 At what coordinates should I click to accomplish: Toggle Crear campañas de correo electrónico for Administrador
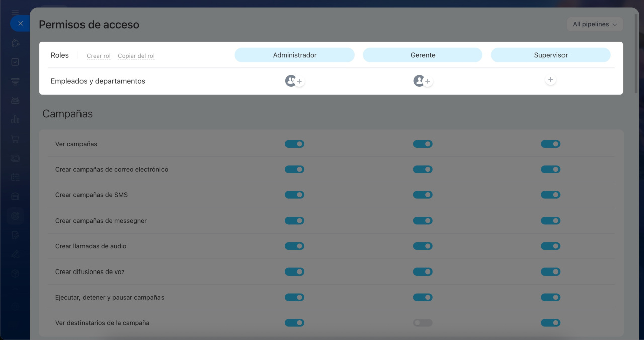295,169
